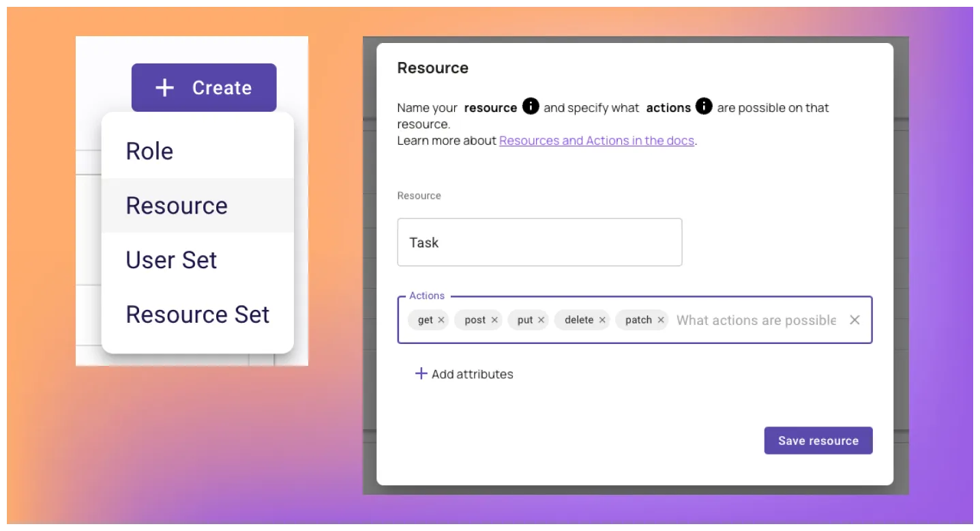Viewport: 980px width, 531px height.
Task: Click the plus icon on the Create button
Action: 164,87
